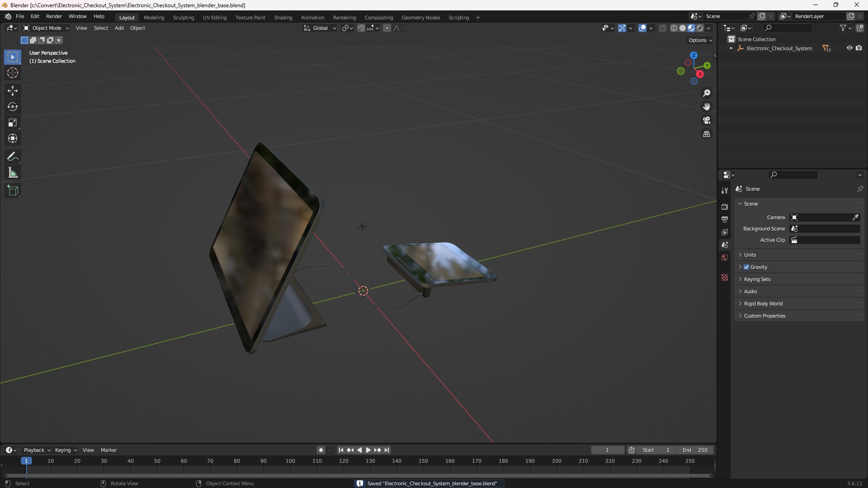Open the World properties tab icon
This screenshot has height=488, width=868.
coord(725,258)
